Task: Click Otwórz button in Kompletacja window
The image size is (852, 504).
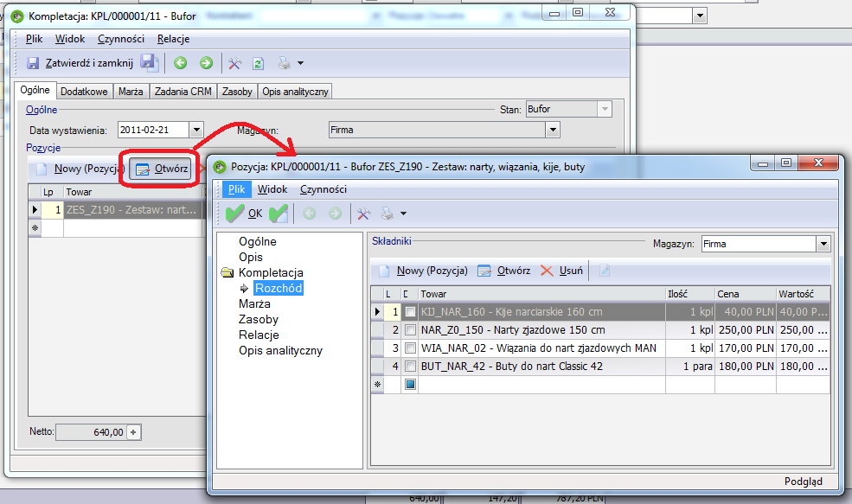Action: click(162, 169)
